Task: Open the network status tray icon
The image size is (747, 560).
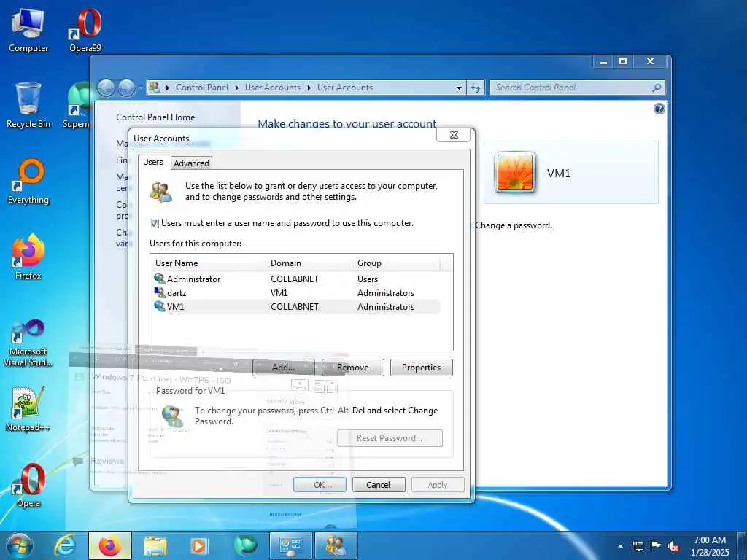Action: tap(638, 546)
